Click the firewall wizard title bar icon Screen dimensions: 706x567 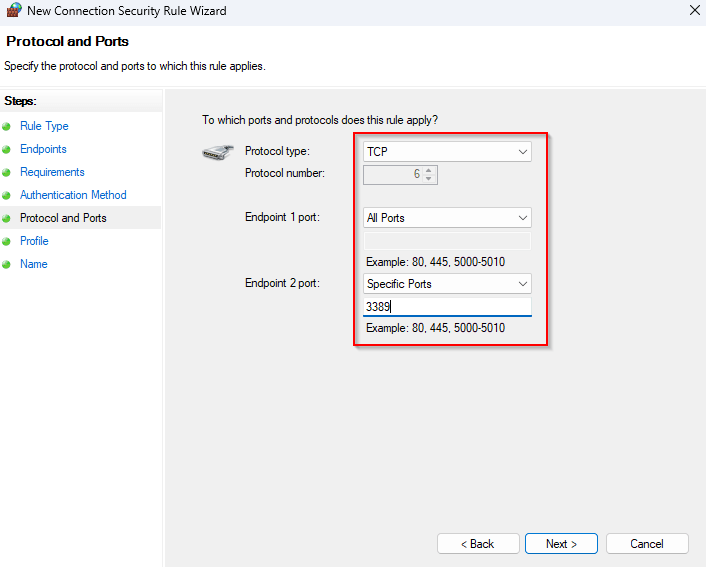pos(14,11)
